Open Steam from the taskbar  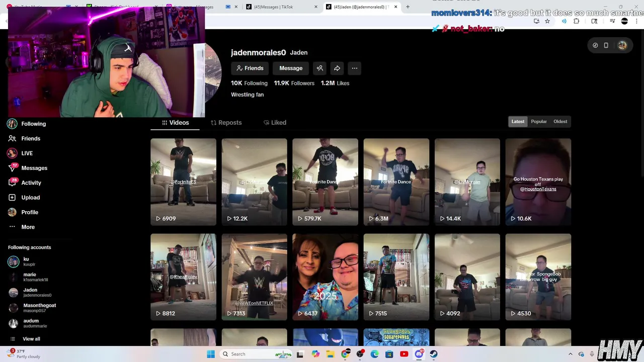pyautogui.click(x=434, y=354)
